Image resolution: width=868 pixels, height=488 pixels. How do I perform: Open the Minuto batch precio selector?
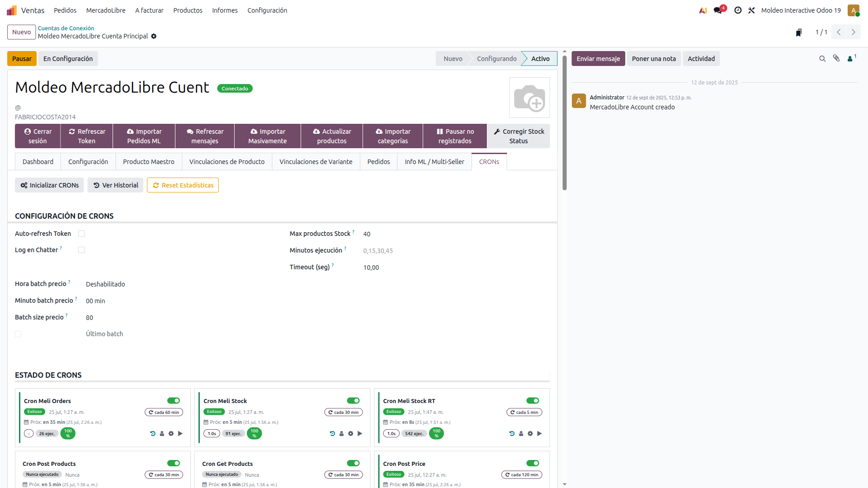[181, 301]
